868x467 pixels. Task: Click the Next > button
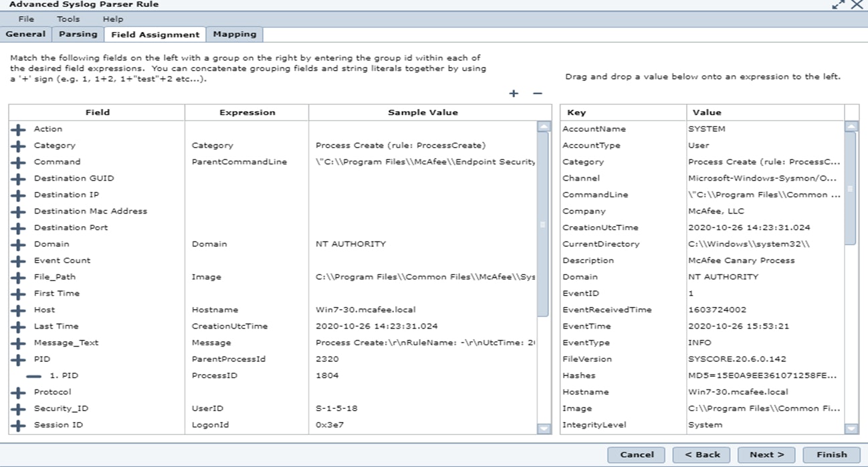click(766, 454)
